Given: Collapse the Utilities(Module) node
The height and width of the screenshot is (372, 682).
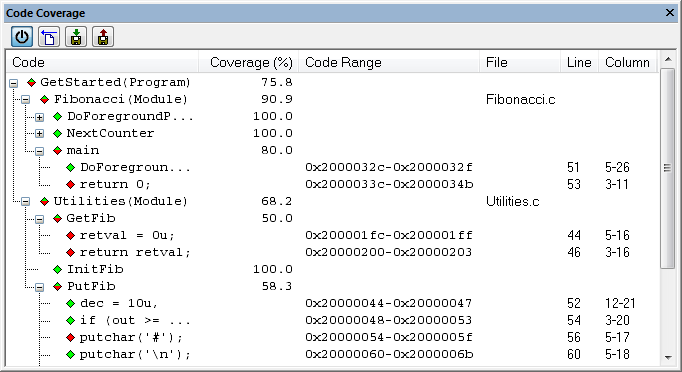Looking at the screenshot, I should coord(26,201).
